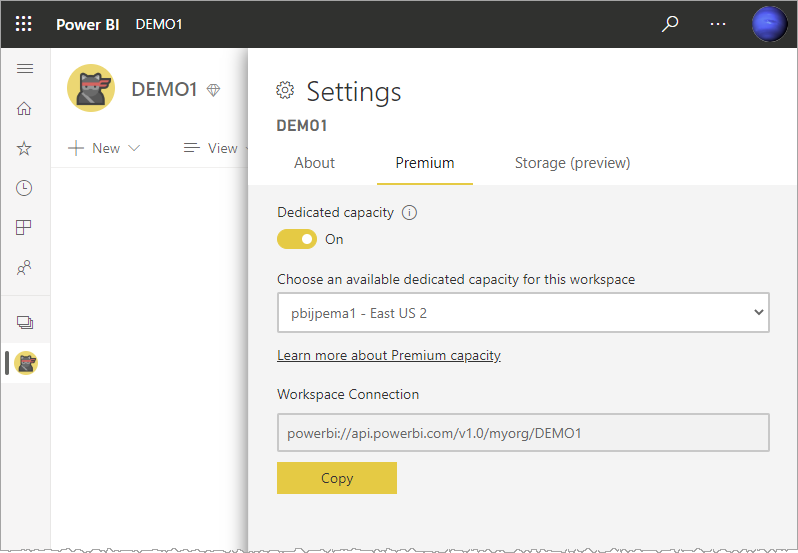Screen dimensions: 798x553
Task: Open the New dropdown menu
Action: (x=104, y=148)
